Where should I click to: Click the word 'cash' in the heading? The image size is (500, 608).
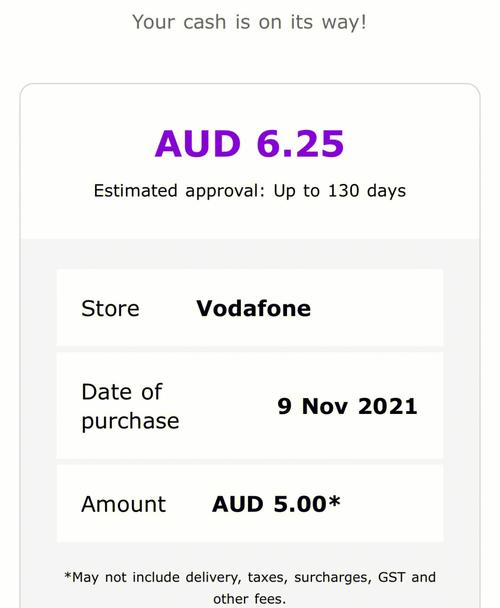[204, 22]
